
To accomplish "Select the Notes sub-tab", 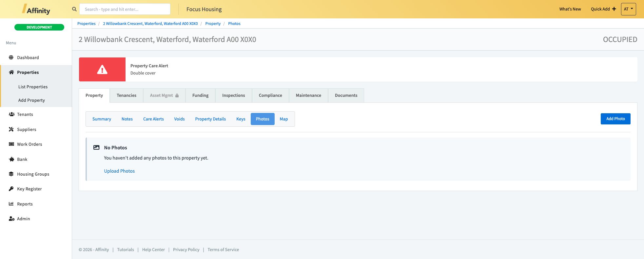I will click(x=127, y=119).
